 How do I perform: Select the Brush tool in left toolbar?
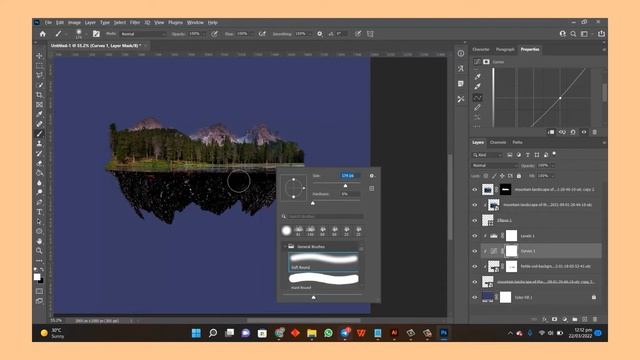tap(40, 134)
